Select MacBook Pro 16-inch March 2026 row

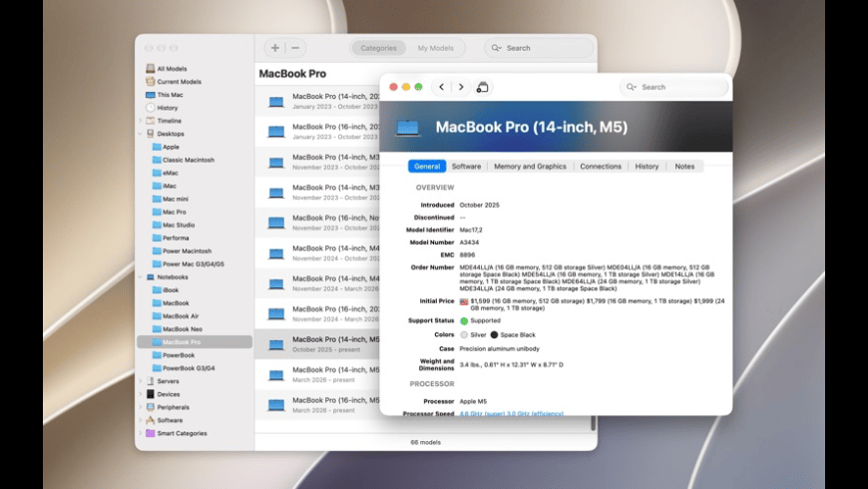(317, 405)
